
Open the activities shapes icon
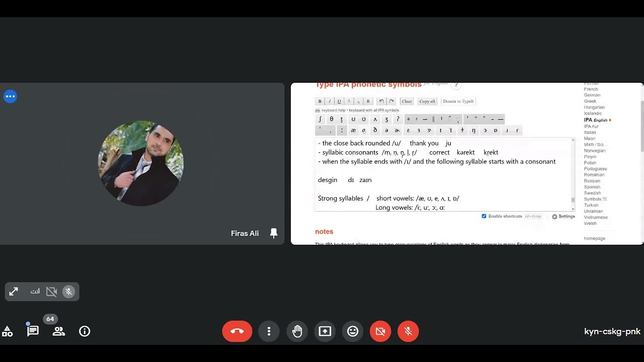coord(8,331)
